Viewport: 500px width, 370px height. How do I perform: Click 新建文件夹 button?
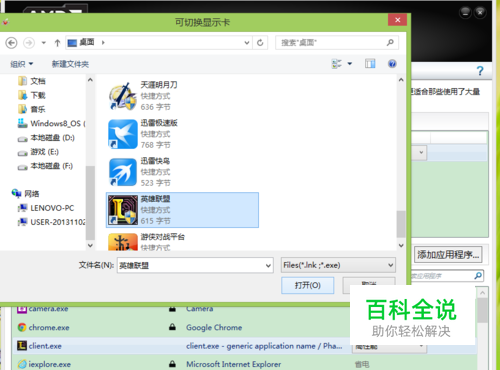coord(70,64)
